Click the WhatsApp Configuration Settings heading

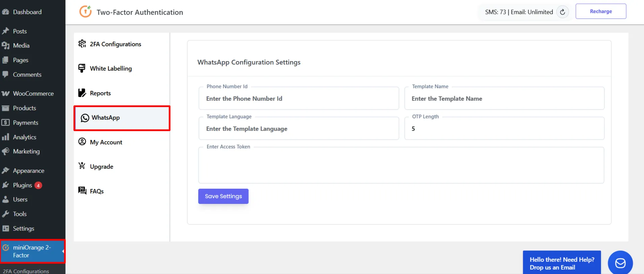tap(249, 62)
